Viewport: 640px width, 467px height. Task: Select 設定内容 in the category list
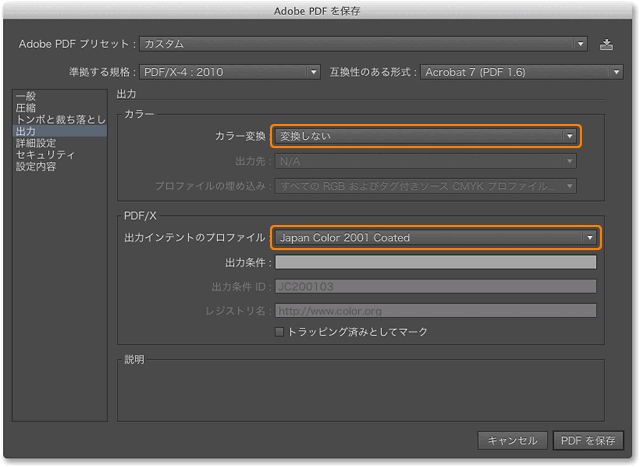pos(36,167)
